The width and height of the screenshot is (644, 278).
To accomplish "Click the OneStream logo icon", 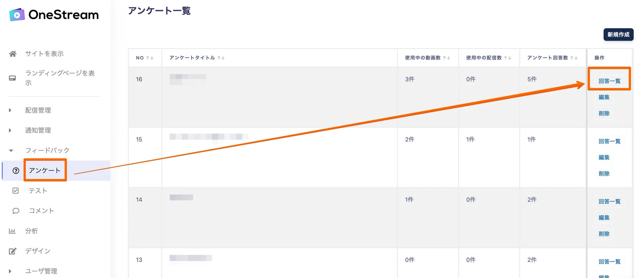I will pos(17,15).
